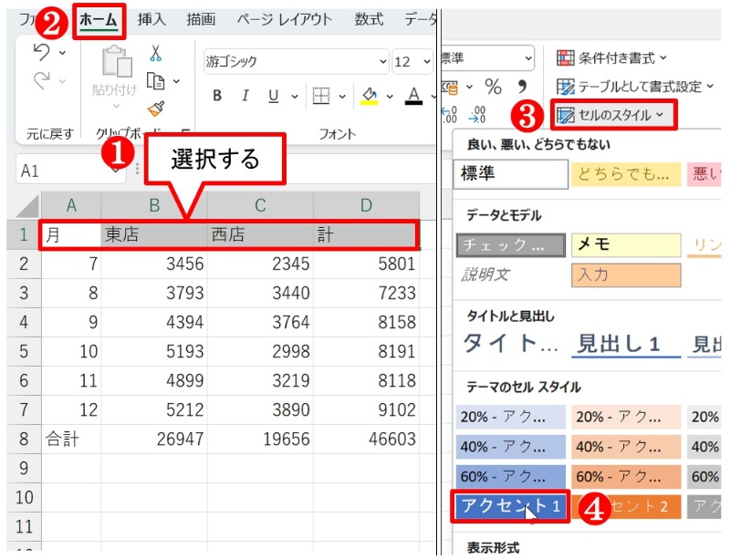Switch to the ホーム tab
The image size is (730, 560).
(99, 20)
